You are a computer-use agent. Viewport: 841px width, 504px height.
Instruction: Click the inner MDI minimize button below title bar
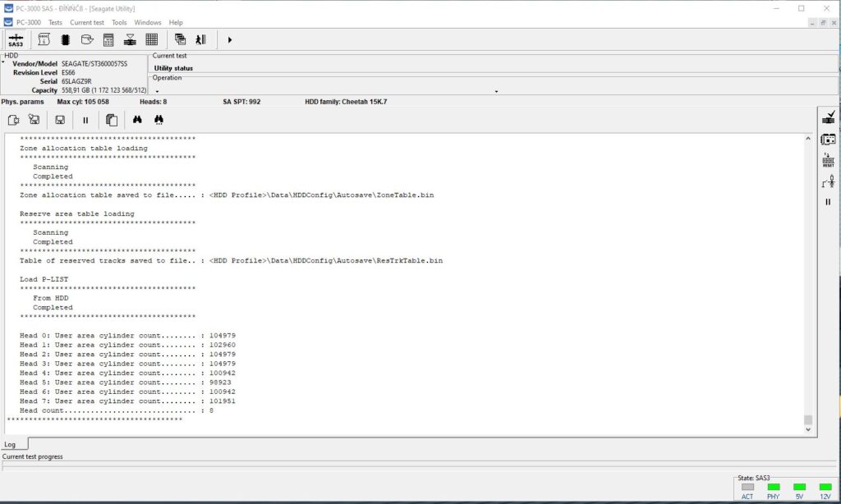point(812,22)
